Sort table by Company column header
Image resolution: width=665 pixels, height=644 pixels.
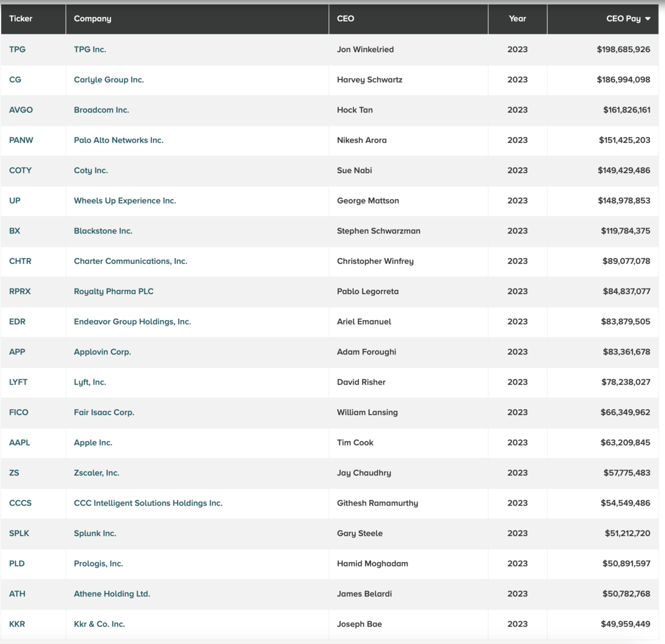pos(93,18)
